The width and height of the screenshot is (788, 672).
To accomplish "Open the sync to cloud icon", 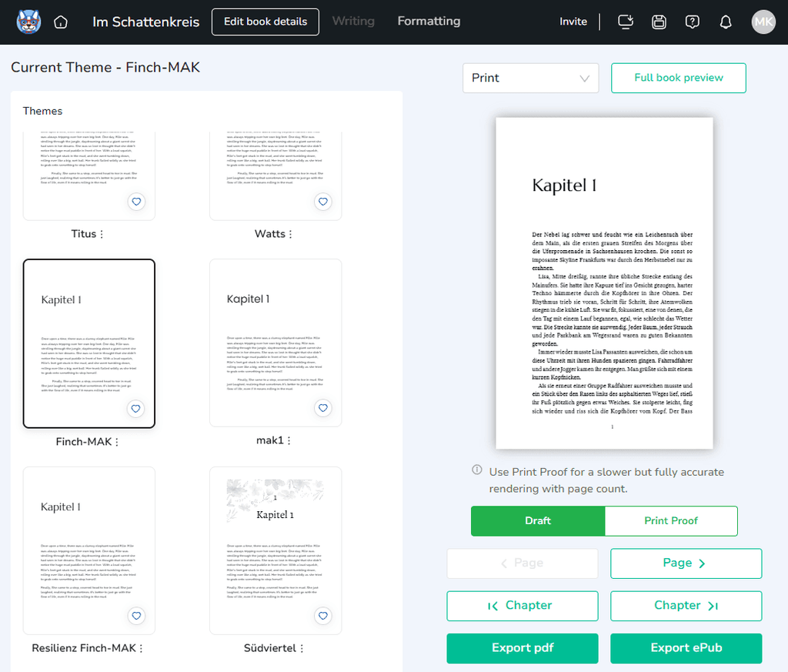I will 626,22.
